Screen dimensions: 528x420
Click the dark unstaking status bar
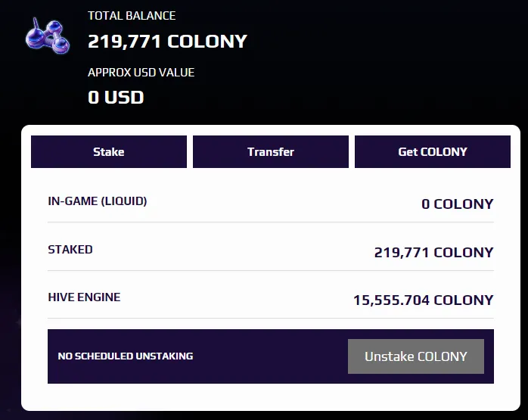click(271, 356)
